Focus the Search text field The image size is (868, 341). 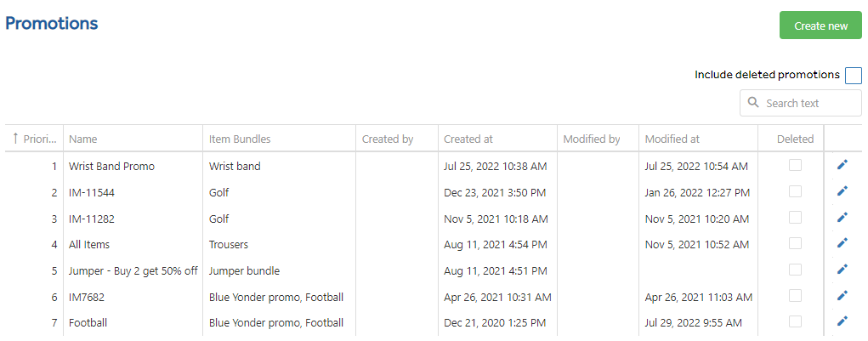click(x=801, y=103)
